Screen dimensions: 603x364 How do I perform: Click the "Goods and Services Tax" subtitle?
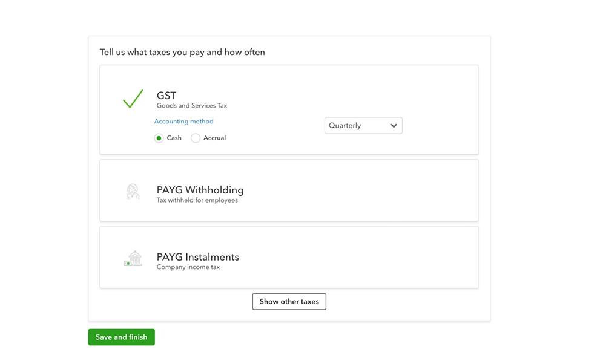point(191,106)
